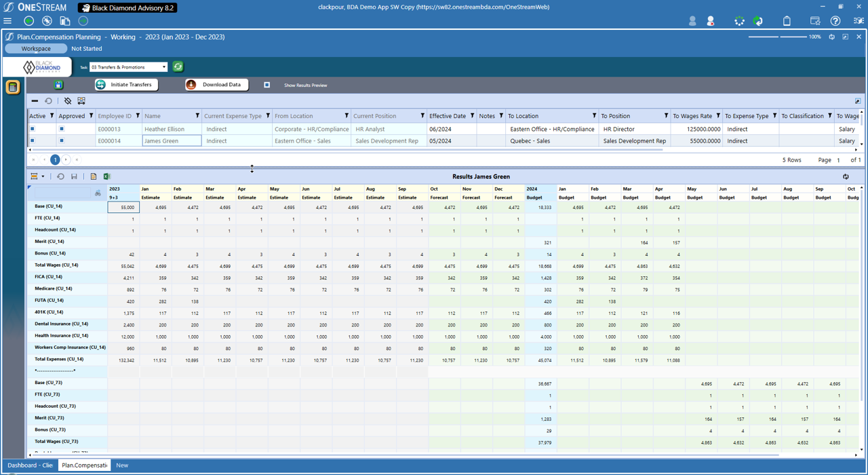Toggle Show Results Preview checkbox

267,85
